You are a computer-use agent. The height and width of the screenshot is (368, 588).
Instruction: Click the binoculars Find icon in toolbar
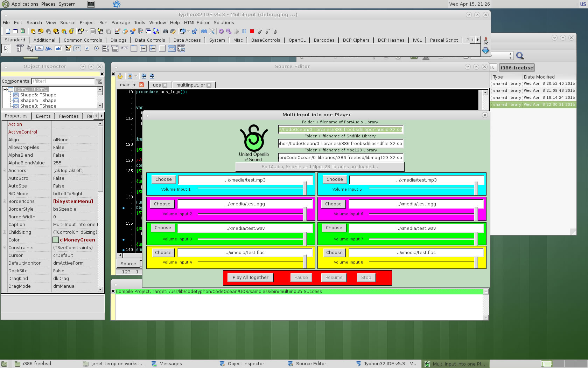point(165,31)
